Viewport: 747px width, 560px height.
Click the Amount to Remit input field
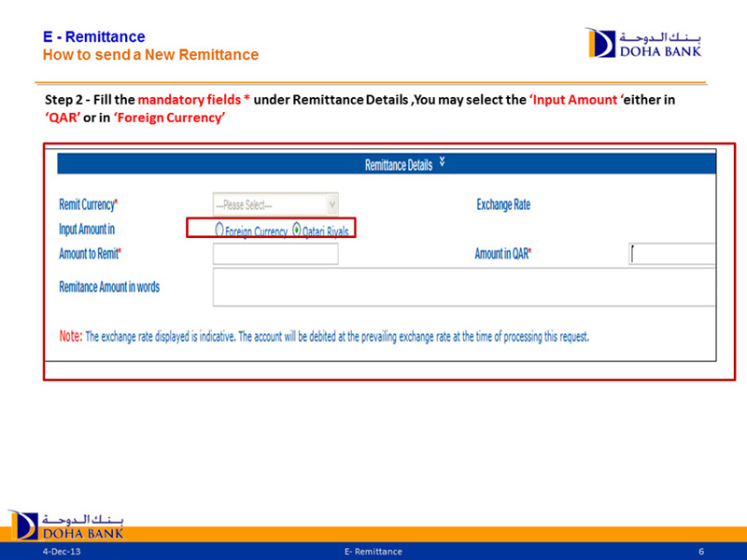(275, 254)
